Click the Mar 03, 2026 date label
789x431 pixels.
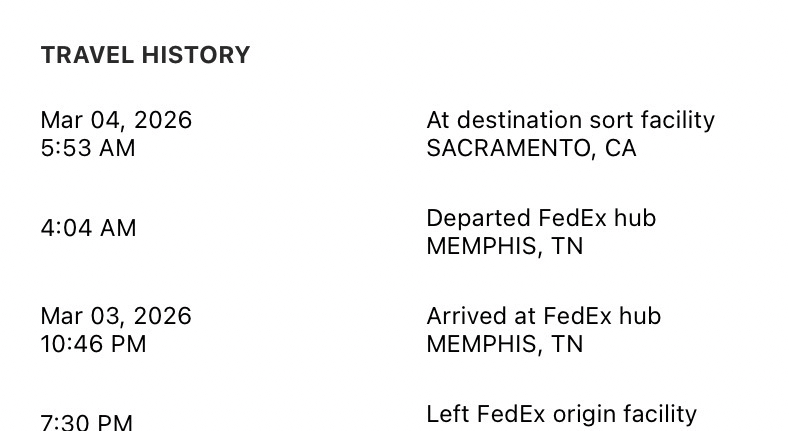[x=116, y=316]
